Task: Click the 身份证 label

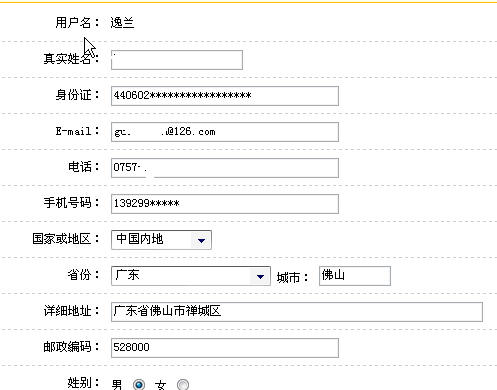Action: pos(77,95)
